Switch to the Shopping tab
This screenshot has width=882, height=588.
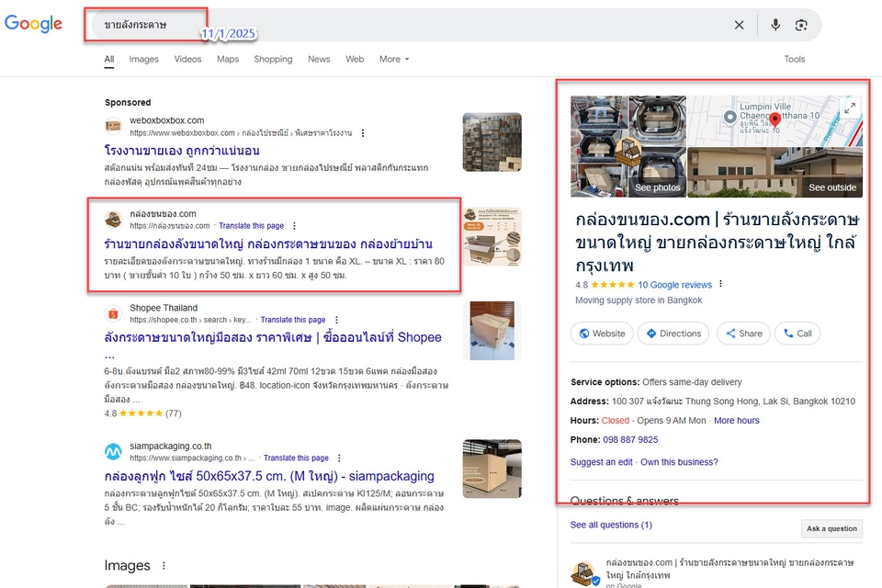(273, 59)
